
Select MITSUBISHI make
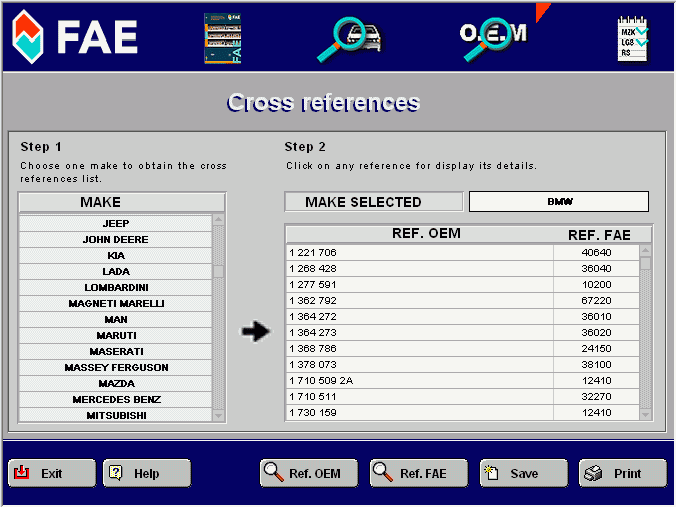point(116,414)
